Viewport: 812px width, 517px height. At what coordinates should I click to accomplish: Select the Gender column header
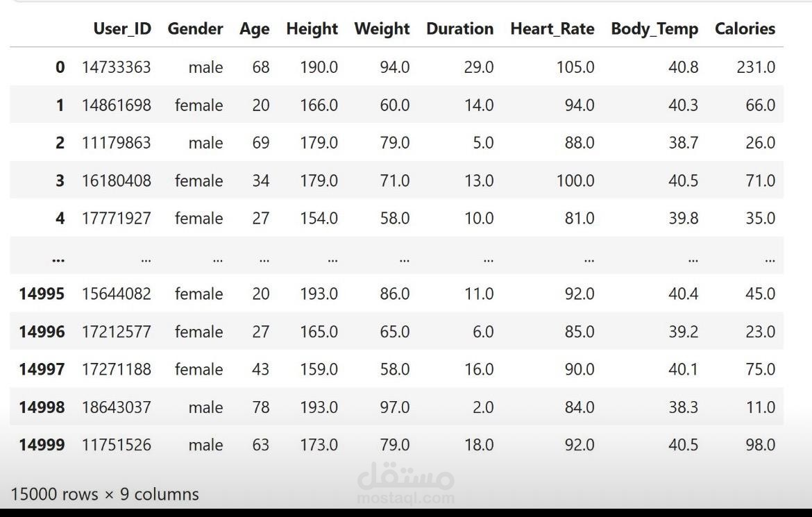[195, 29]
